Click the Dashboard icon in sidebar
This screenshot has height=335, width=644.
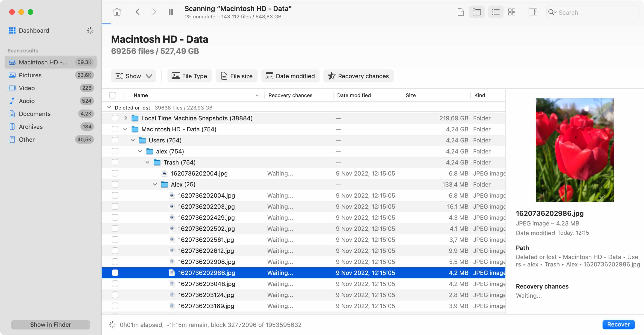(x=12, y=30)
